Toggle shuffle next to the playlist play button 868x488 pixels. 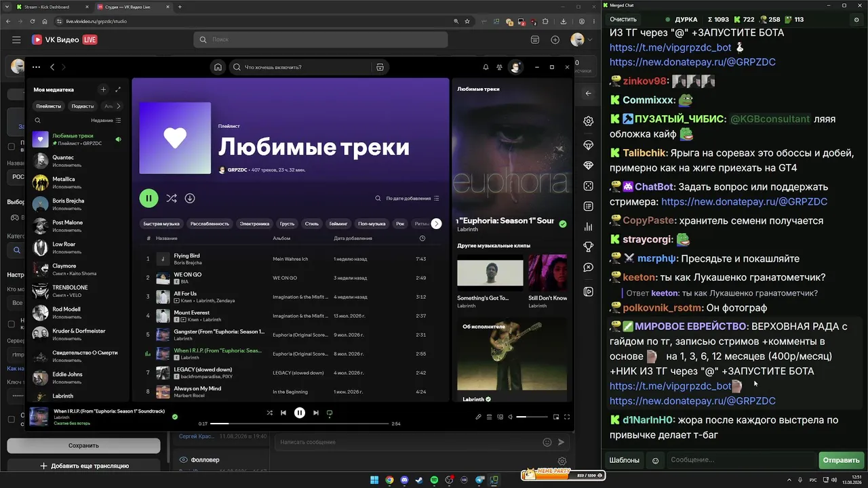pos(172,199)
